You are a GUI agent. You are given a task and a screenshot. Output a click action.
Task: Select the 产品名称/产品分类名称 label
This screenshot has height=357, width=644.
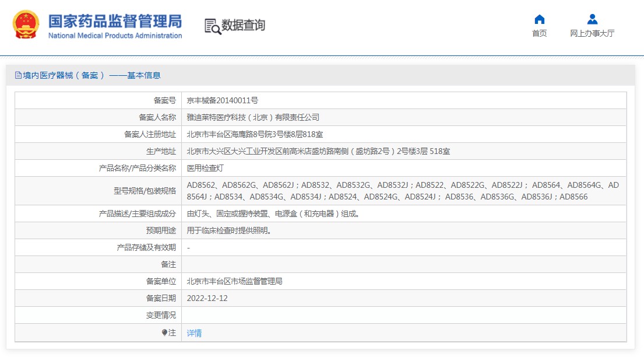(137, 168)
